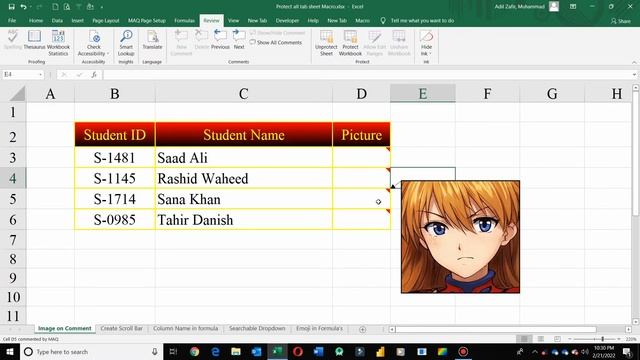
Task: Select cell containing Saad Ali
Action: point(244,158)
